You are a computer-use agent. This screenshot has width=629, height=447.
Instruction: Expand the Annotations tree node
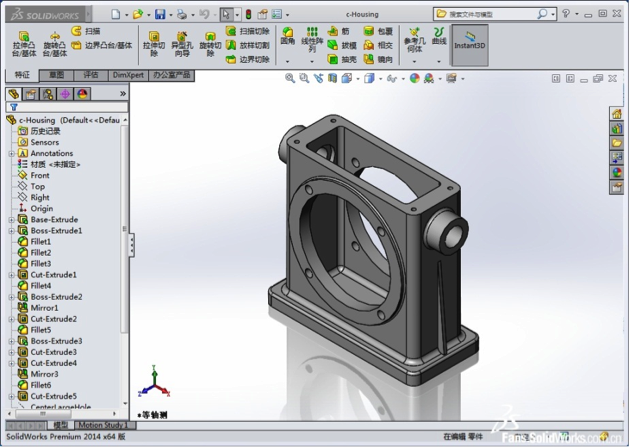(x=11, y=154)
